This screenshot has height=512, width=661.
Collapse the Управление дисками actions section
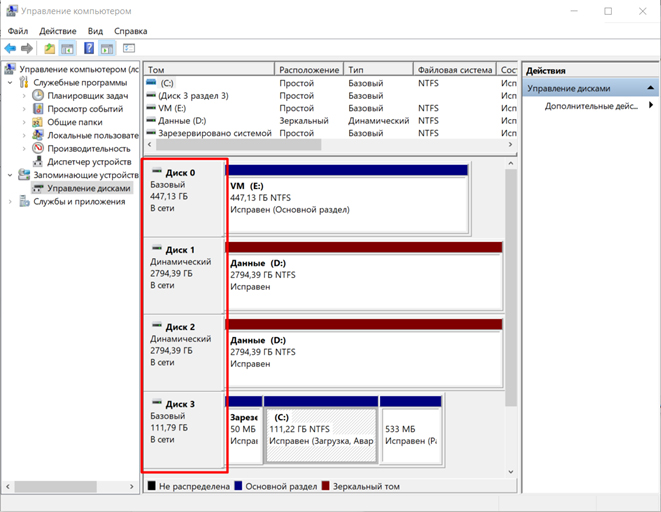(x=650, y=88)
